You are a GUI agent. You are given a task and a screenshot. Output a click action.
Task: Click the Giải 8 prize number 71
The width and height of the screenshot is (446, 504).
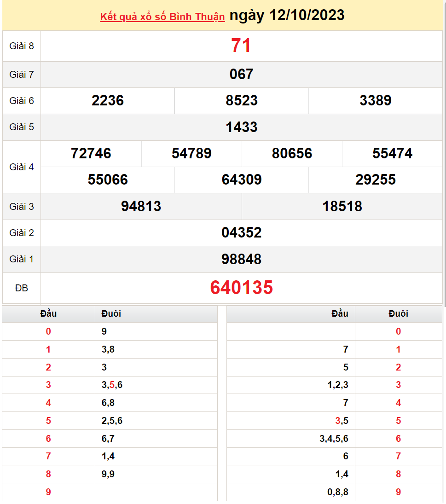coord(241,46)
